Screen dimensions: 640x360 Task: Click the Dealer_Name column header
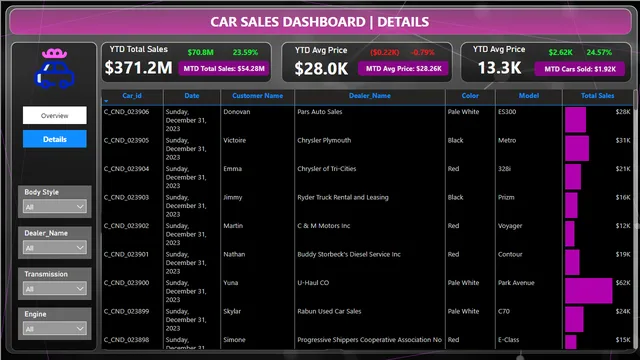[x=370, y=96]
